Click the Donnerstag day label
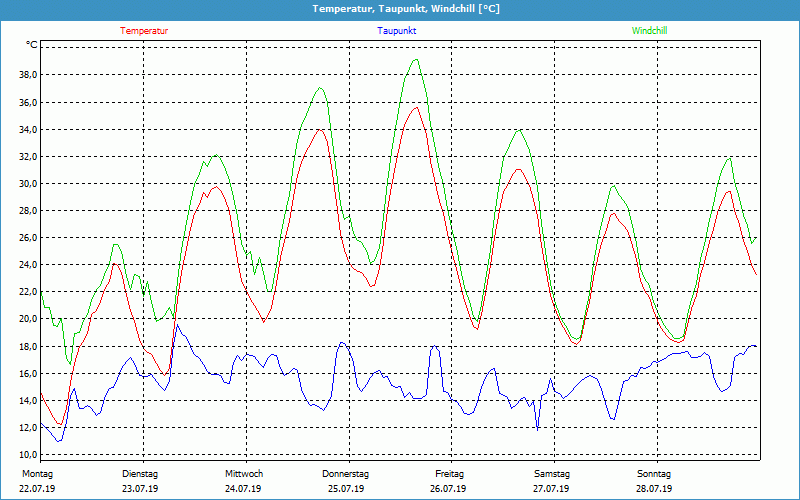The height and width of the screenshot is (500, 800). 345,474
